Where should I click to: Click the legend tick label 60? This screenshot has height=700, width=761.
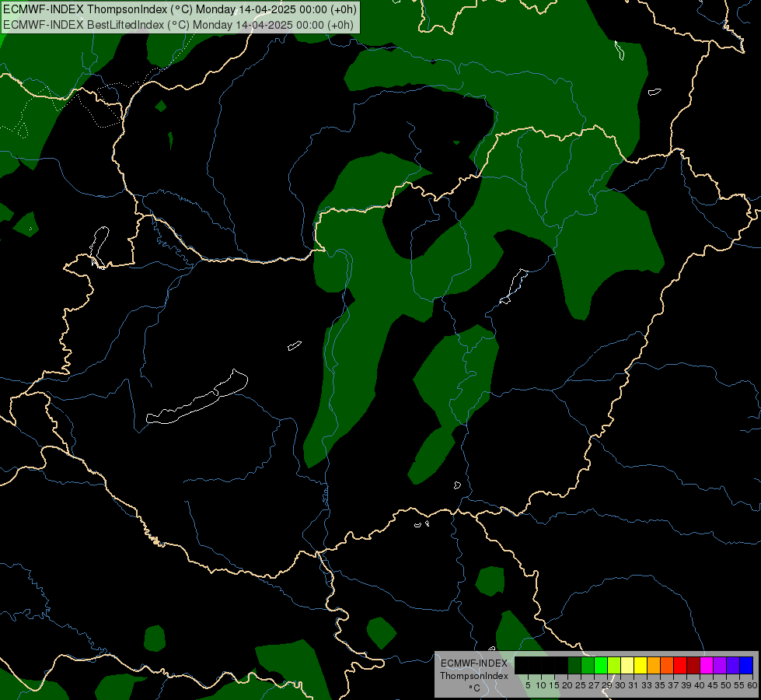752,685
